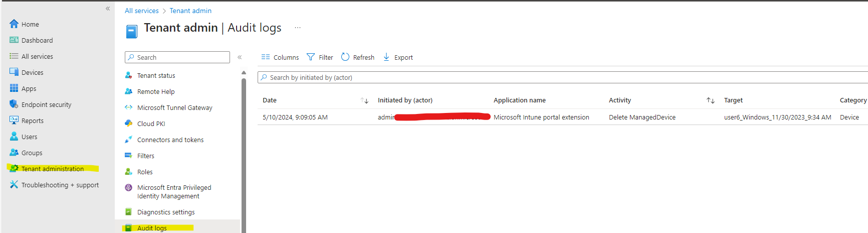Click the Microsoft Tunnel Gateway icon

pos(128,107)
